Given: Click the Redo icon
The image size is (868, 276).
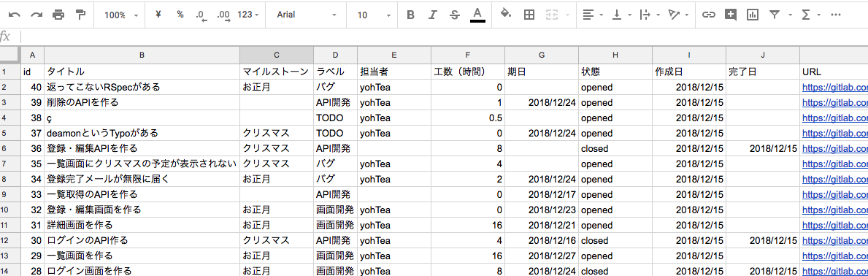Looking at the screenshot, I should pyautogui.click(x=37, y=15).
